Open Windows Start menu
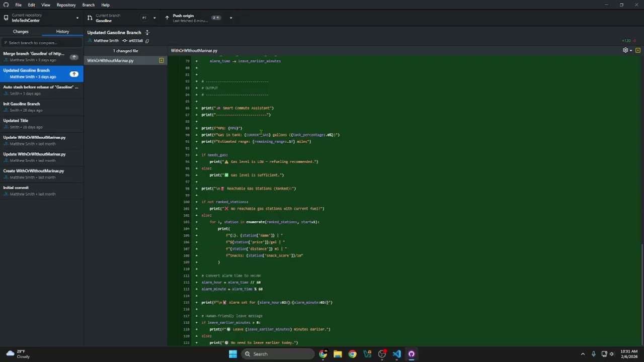Viewport: 644px width, 362px height. click(x=232, y=354)
